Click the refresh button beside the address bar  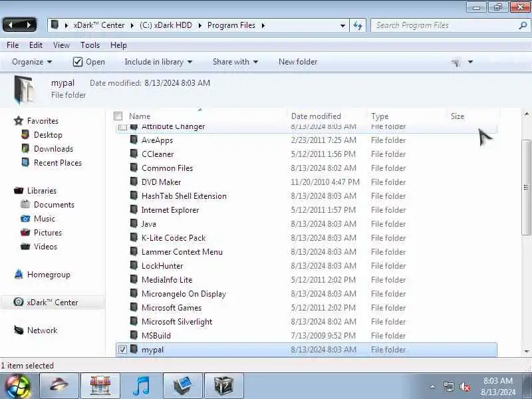tap(358, 25)
